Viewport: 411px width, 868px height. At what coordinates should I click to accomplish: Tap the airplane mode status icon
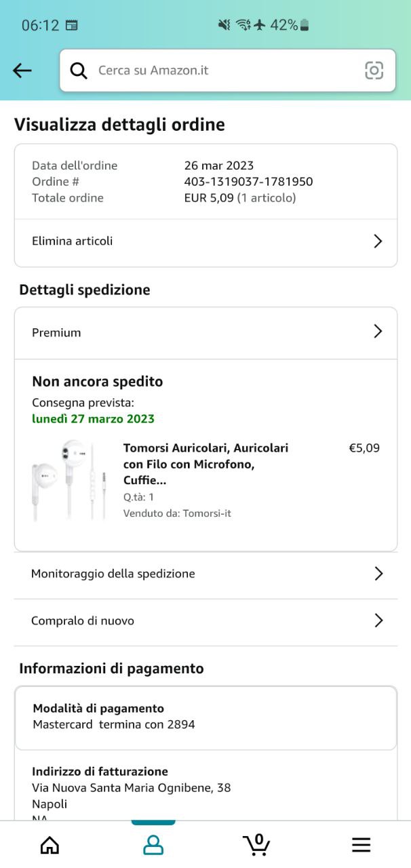tap(260, 25)
